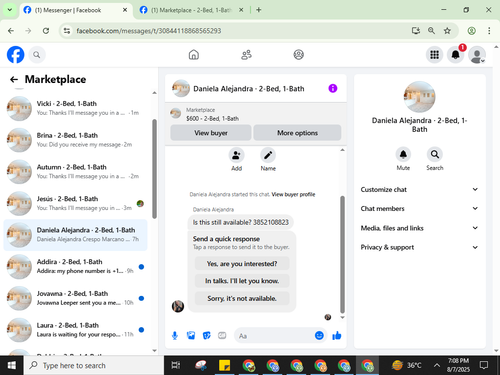Show hidden icons in the system tray
Viewport: 500px width, 375px height.
437,365
